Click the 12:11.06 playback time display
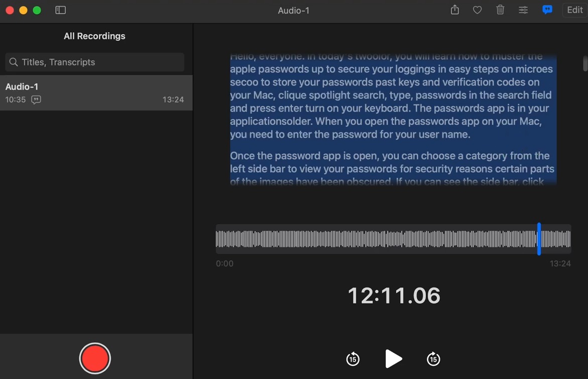Image resolution: width=588 pixels, height=379 pixels. pyautogui.click(x=394, y=296)
